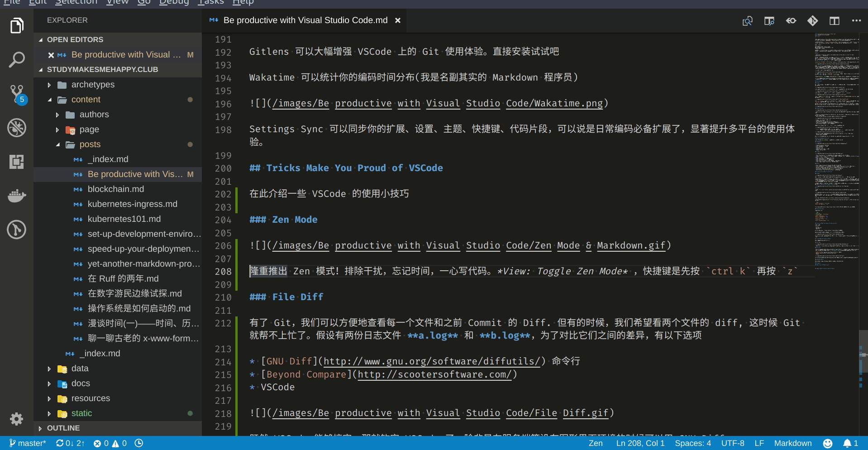Open Source Control view with badge 5

click(17, 94)
